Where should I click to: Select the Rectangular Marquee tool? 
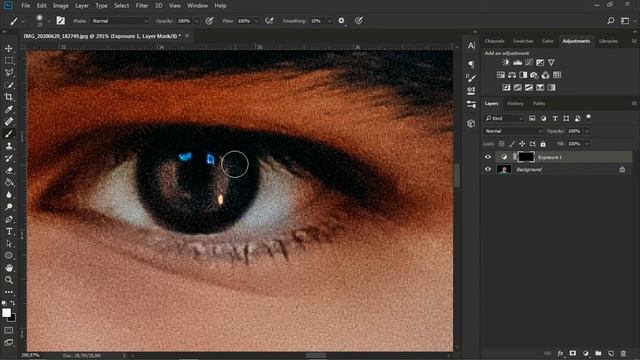pyautogui.click(x=9, y=61)
